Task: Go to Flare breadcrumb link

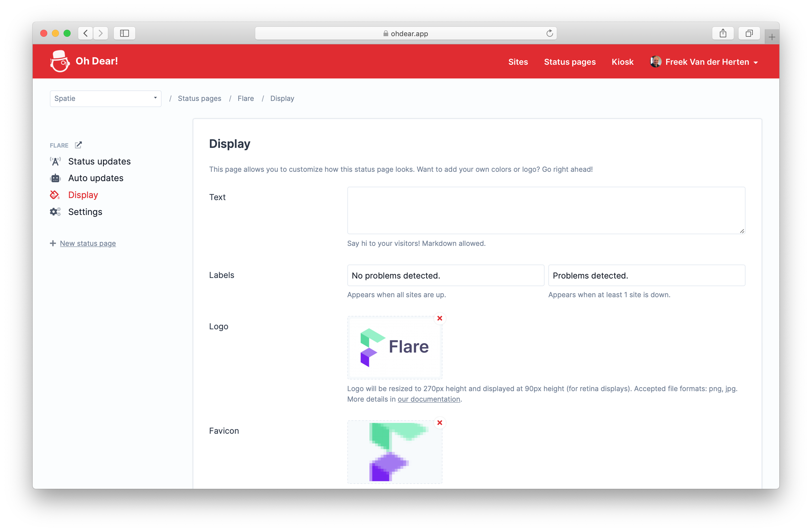Action: click(x=246, y=98)
